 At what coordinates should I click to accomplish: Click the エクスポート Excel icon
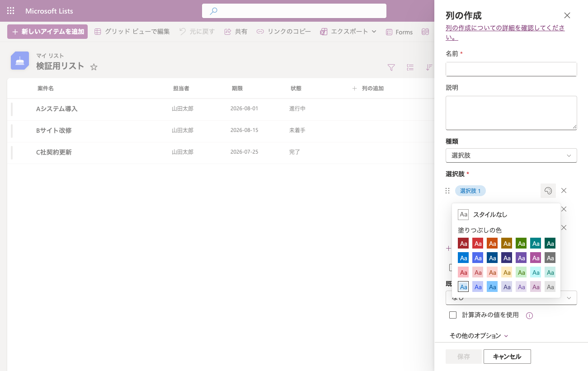point(324,32)
